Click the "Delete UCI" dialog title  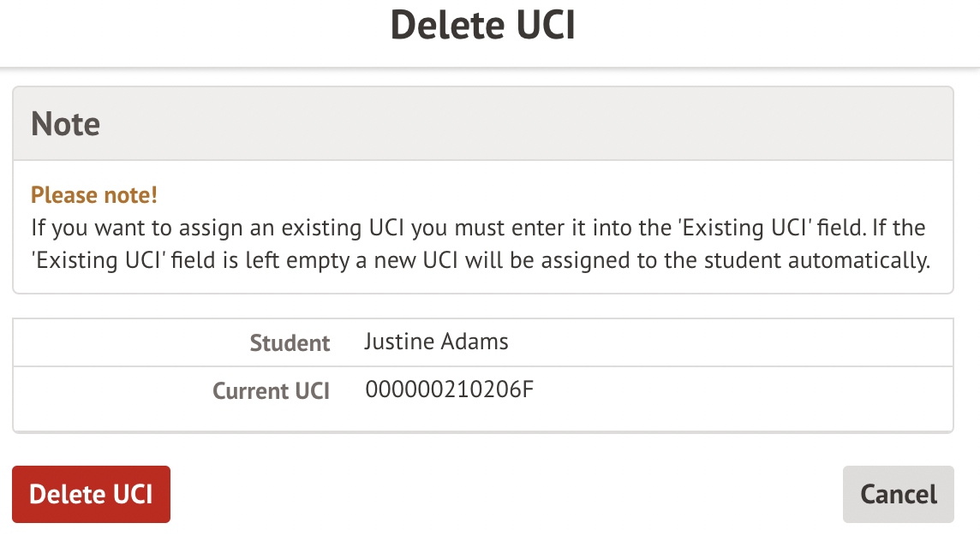click(x=482, y=26)
